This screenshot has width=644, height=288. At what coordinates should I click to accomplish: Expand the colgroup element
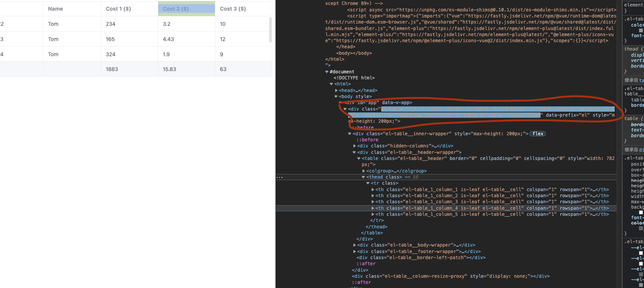364,171
